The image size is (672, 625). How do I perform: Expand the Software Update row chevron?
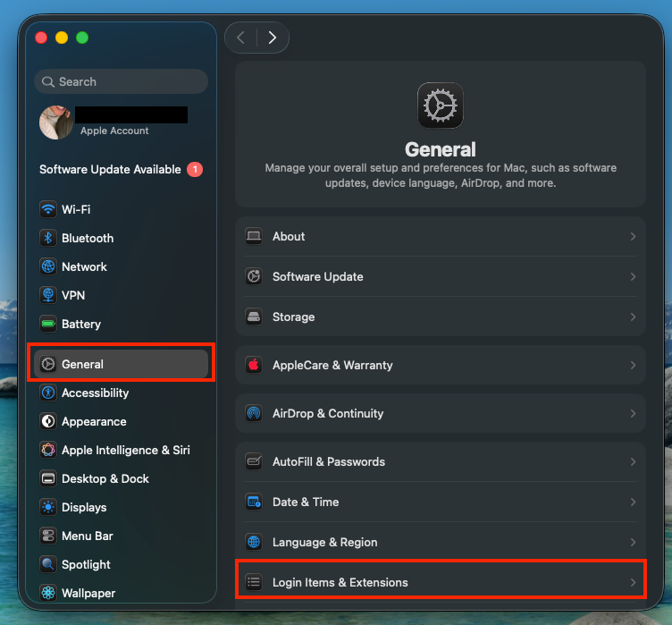click(x=633, y=276)
